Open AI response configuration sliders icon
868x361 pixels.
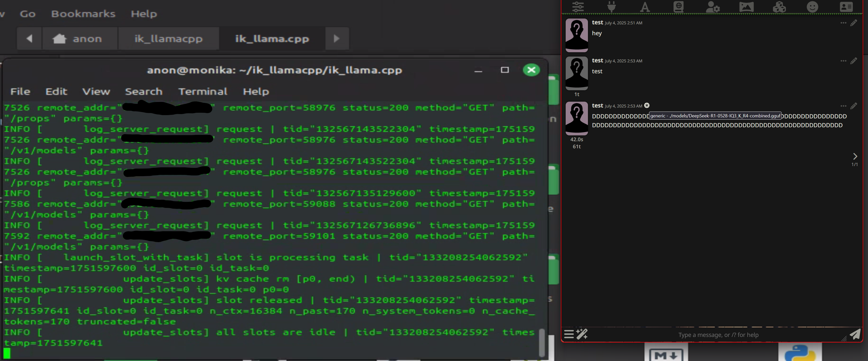578,6
